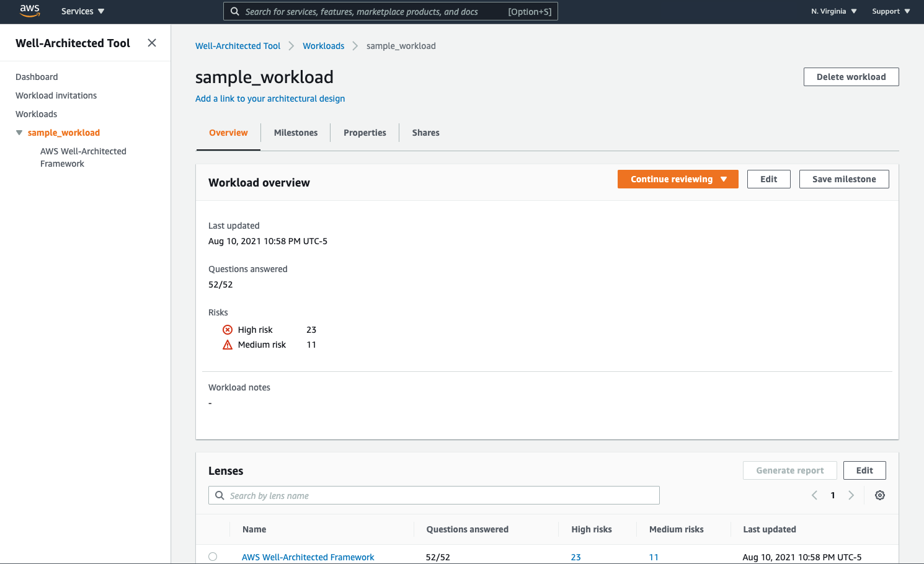Go to previous page of lenses
The width and height of the screenshot is (924, 564).
pos(814,495)
